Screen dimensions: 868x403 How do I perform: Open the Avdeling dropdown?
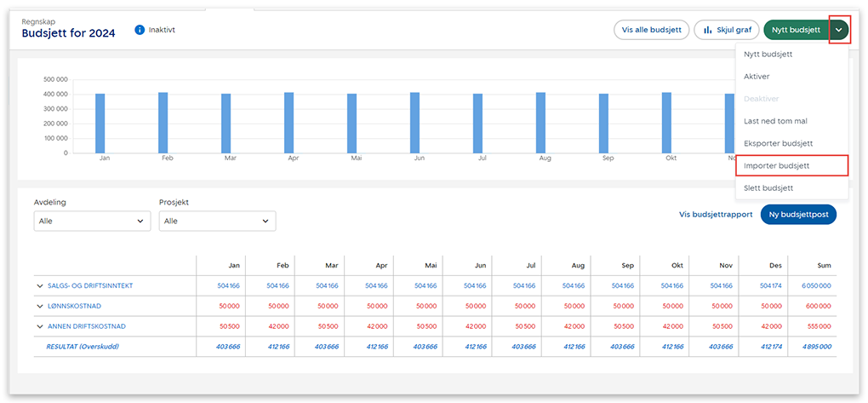click(92, 221)
